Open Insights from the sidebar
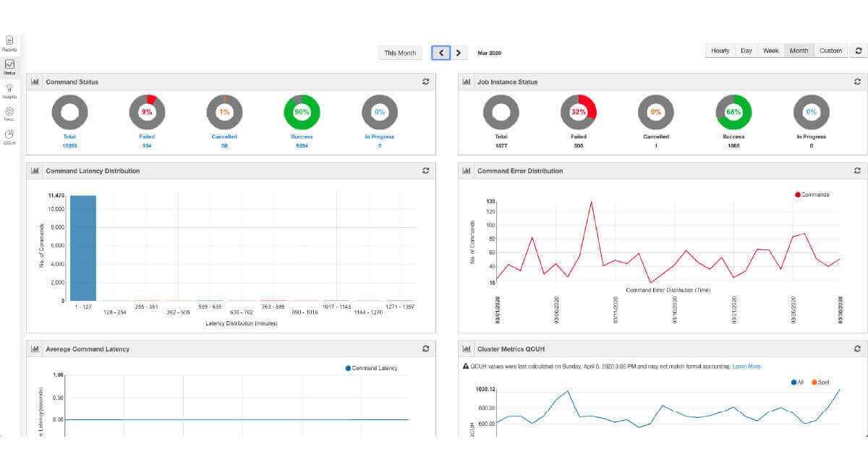868x470 pixels. click(9, 88)
